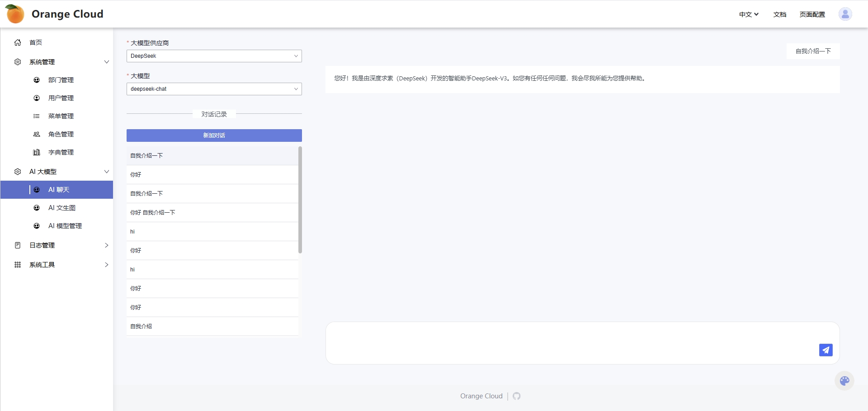Open 页面配置 in header
Image resolution: width=868 pixels, height=411 pixels.
point(812,14)
